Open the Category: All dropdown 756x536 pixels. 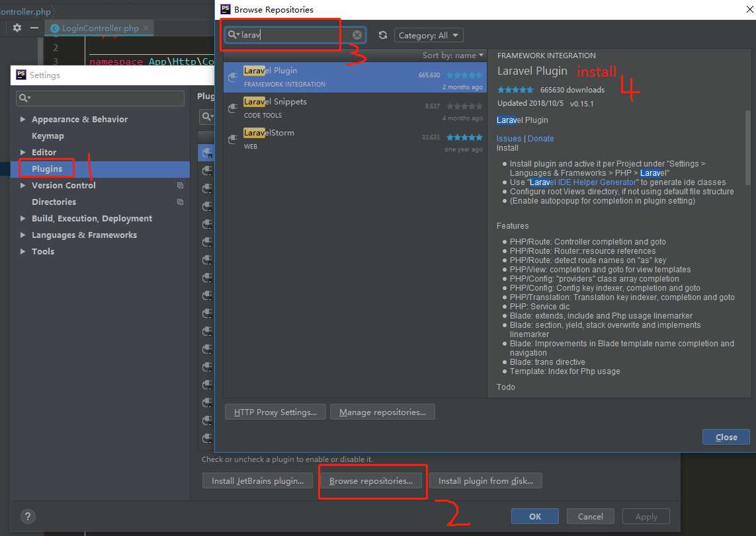click(429, 35)
